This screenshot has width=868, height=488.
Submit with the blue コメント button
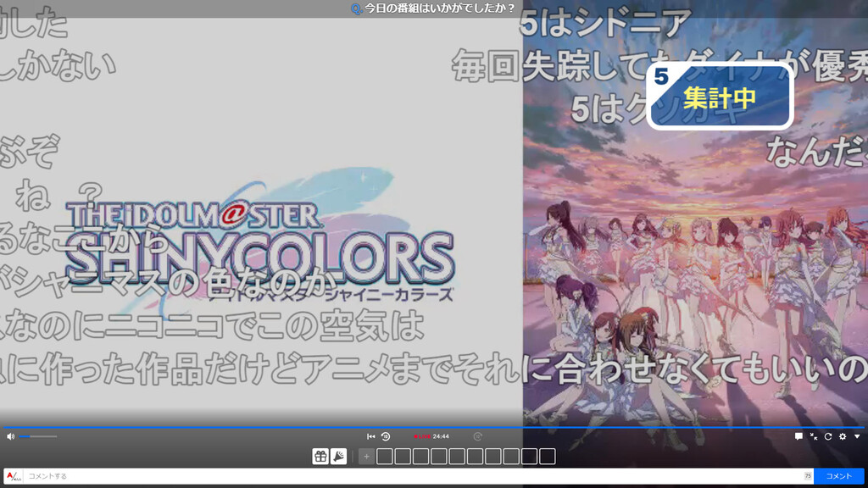[838, 476]
